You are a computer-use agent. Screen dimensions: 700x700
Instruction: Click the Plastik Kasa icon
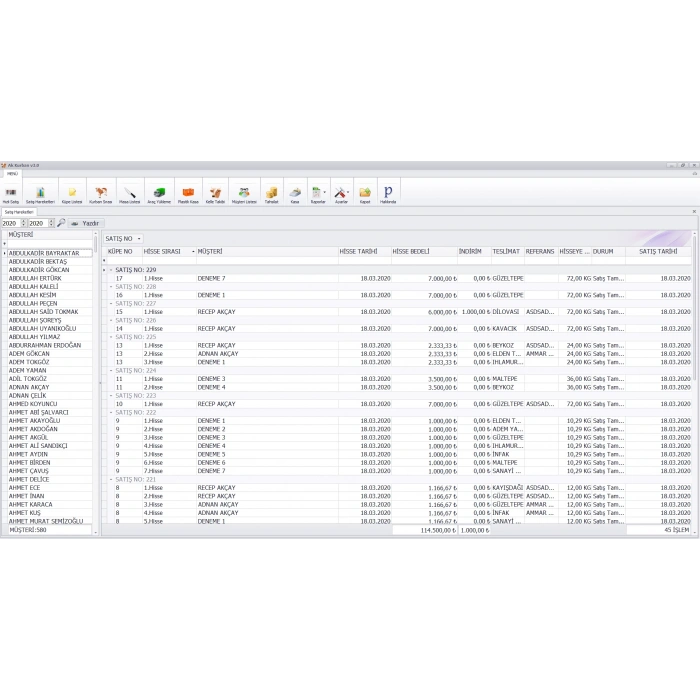[x=187, y=192]
